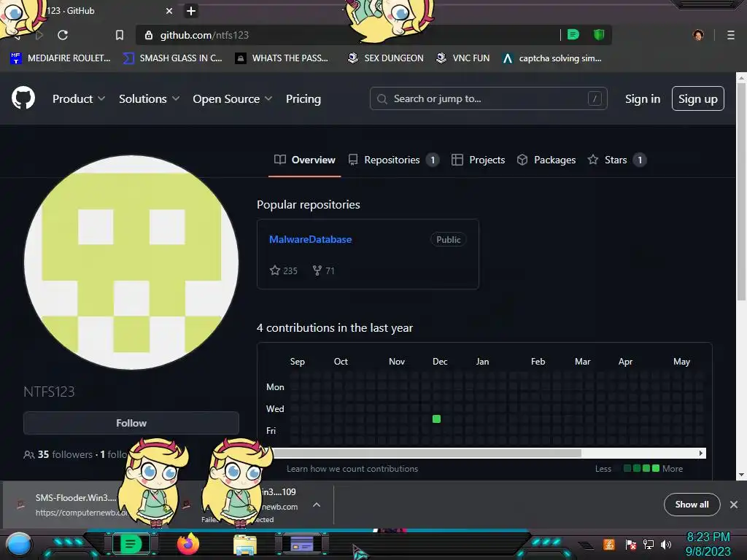Image resolution: width=747 pixels, height=560 pixels.
Task: Switch to the Projects tab
Action: click(x=478, y=160)
